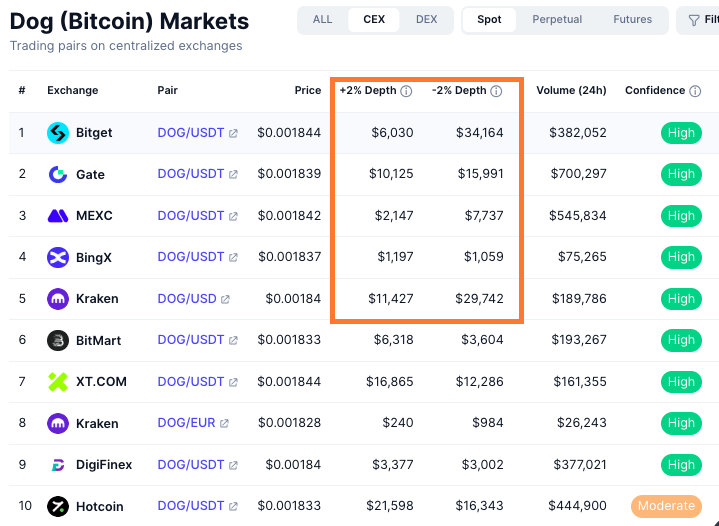
Task: Click external link icon in BitMart row
Action: coord(233,340)
